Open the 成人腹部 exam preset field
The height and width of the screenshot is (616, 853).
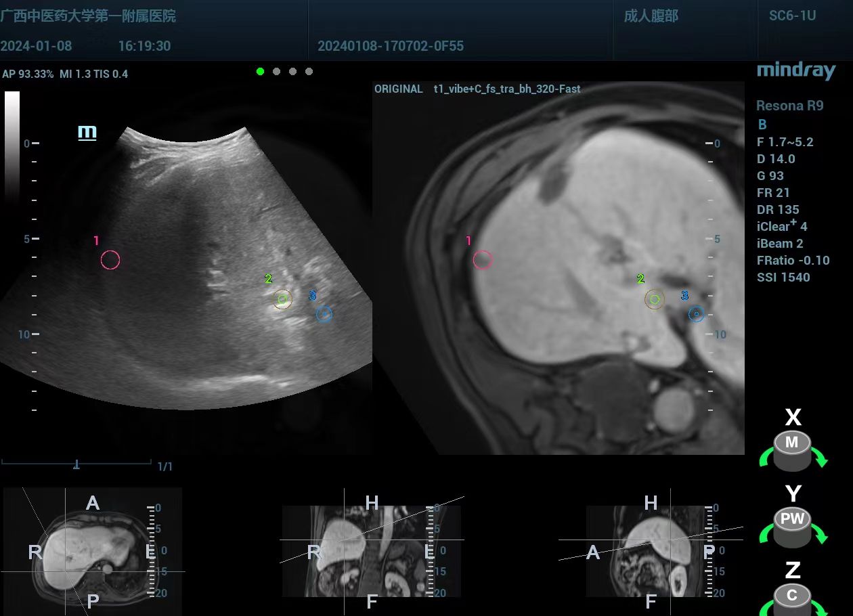[651, 16]
